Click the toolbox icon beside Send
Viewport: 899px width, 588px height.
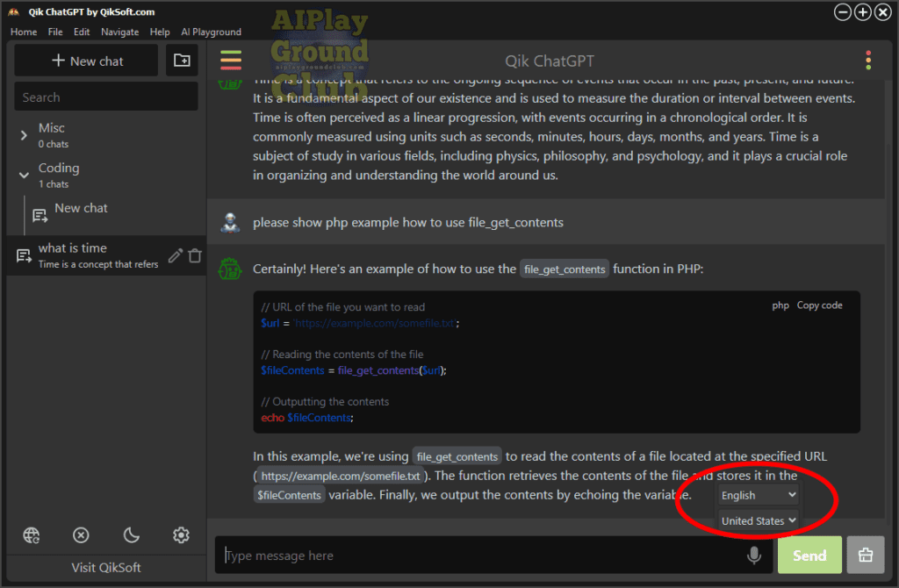click(x=865, y=555)
